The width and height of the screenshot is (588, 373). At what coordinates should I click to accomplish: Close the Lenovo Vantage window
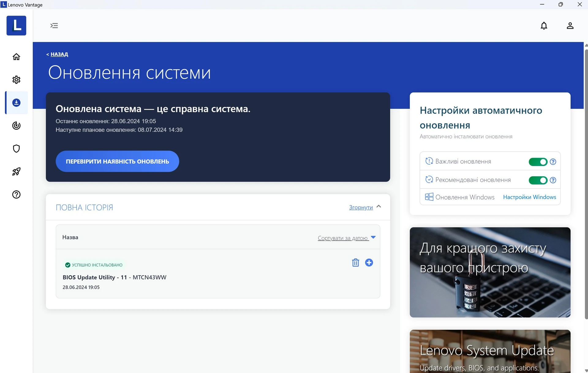(579, 4)
